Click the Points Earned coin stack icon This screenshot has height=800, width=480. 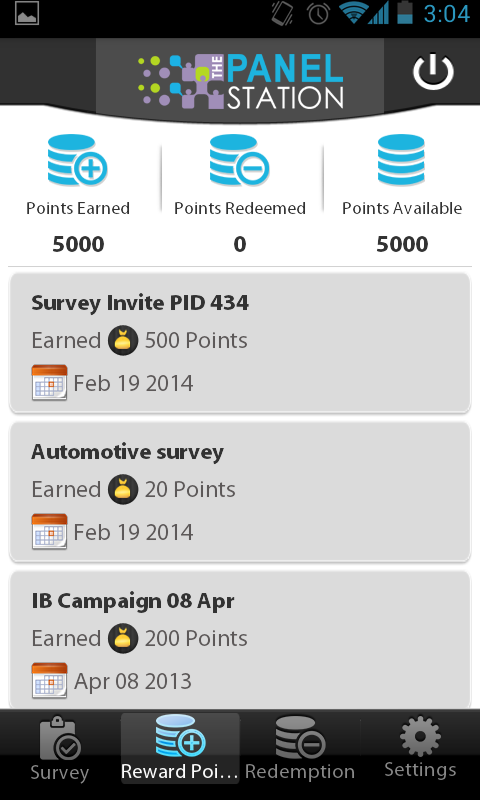point(78,160)
